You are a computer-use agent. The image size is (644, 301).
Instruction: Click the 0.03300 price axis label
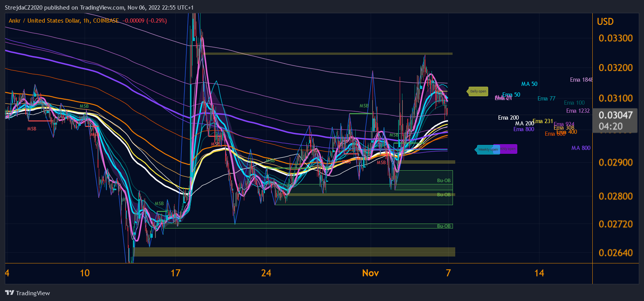click(616, 38)
